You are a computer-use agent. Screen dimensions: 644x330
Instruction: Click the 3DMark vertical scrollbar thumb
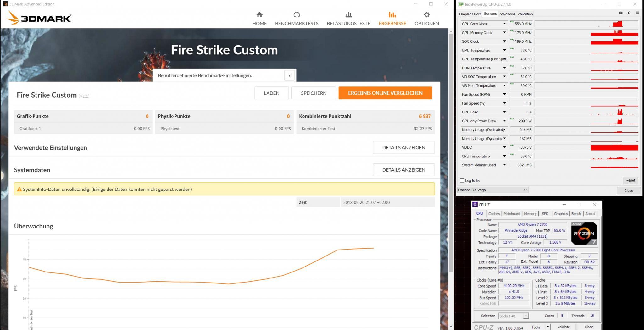(x=451, y=152)
